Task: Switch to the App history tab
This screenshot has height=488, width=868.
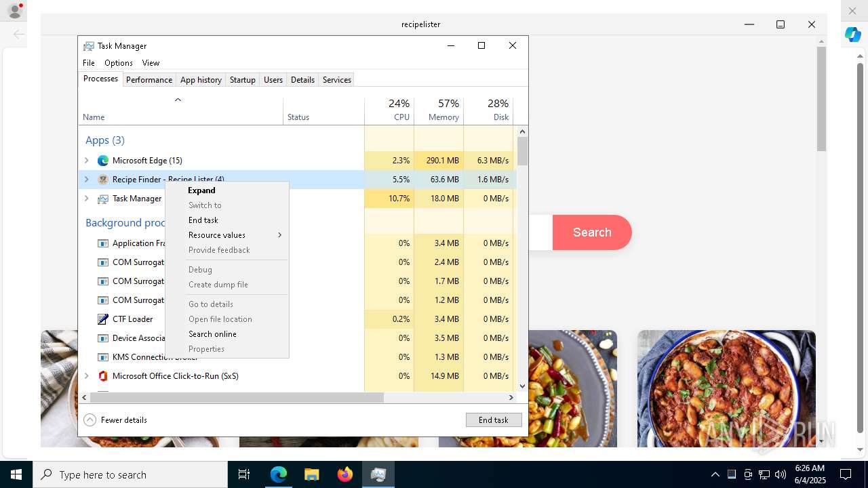Action: pos(201,80)
